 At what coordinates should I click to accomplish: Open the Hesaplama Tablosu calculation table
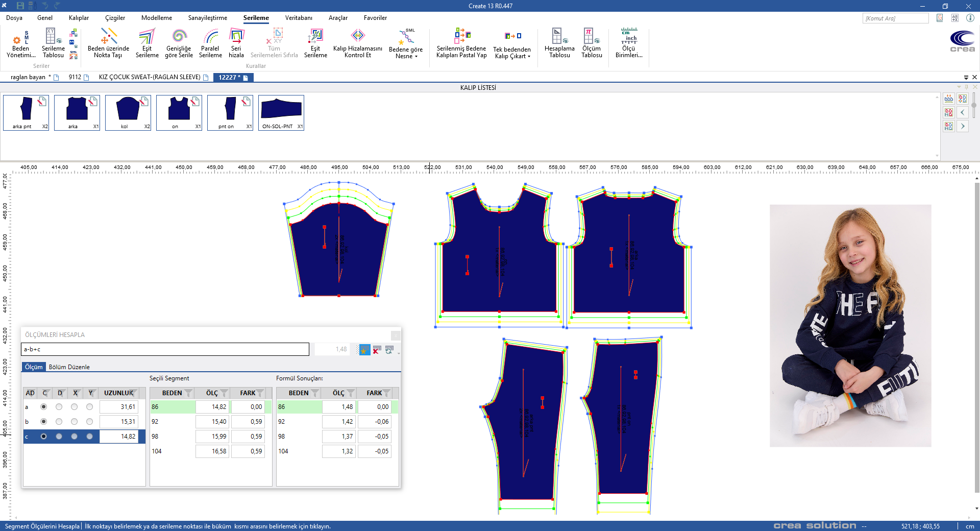tap(559, 43)
